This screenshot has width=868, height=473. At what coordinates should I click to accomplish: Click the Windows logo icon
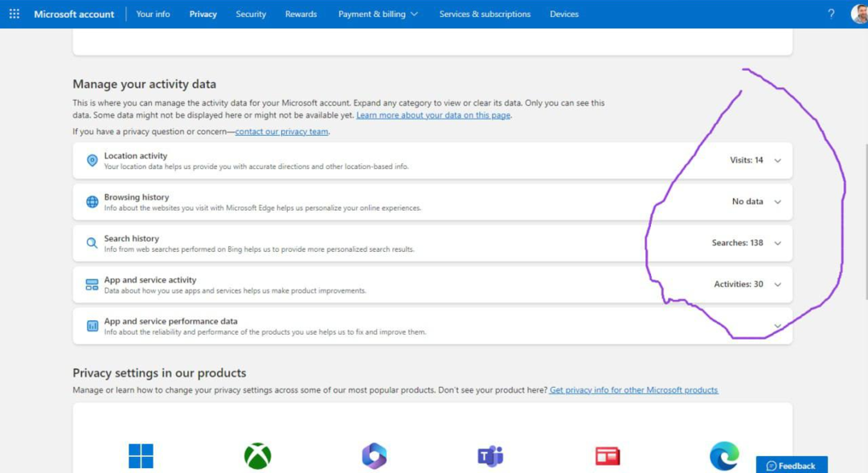point(141,455)
